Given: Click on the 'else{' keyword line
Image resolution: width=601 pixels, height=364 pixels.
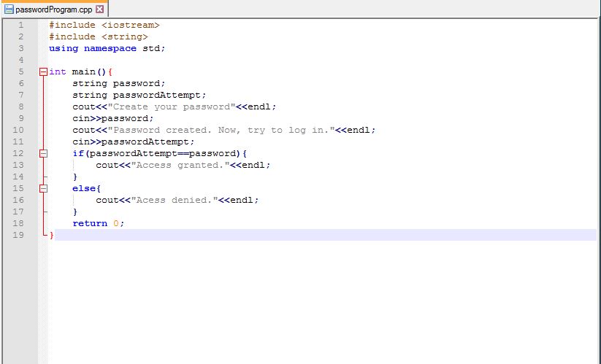Looking at the screenshot, I should (87, 188).
